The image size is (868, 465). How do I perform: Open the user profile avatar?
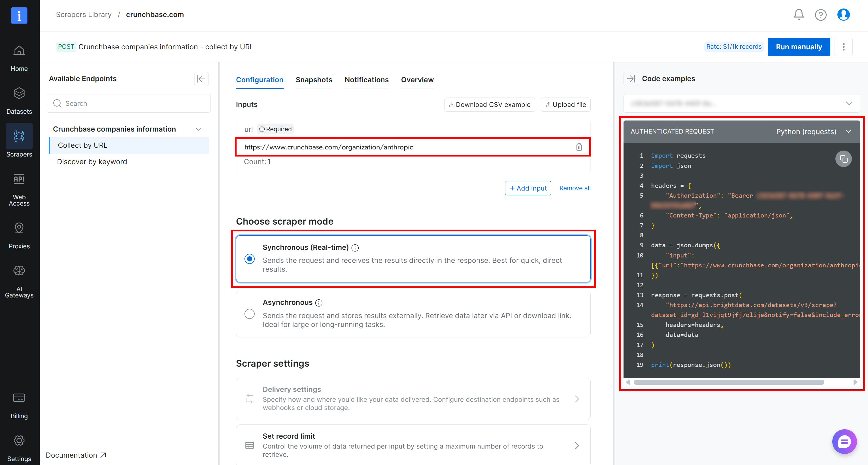tap(843, 14)
